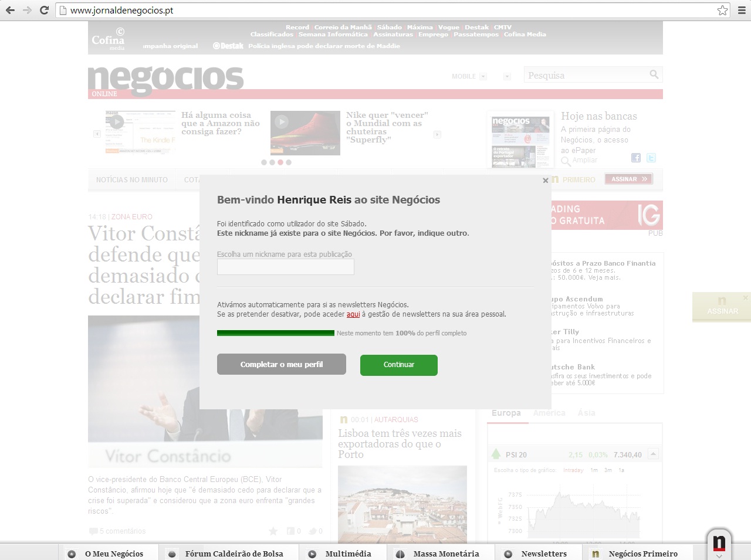Open the Record link in the top bar
Viewport: 751px width, 560px height.
tap(297, 27)
